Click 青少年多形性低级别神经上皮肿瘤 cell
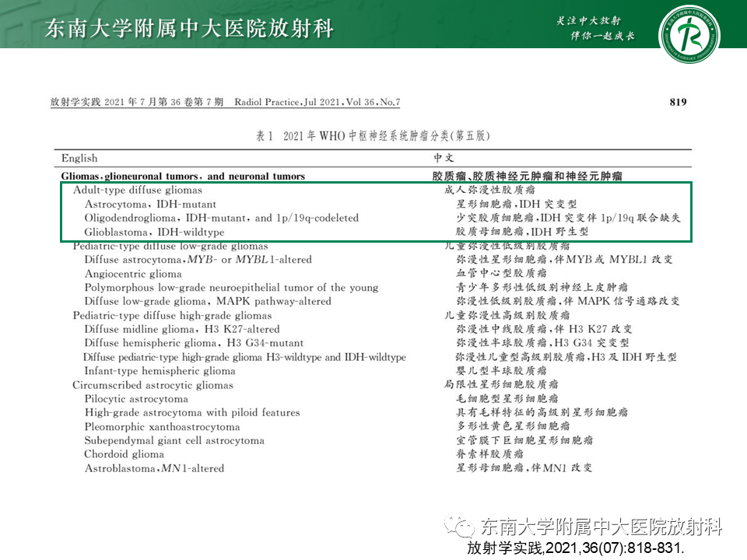The image size is (747, 560). click(542, 287)
